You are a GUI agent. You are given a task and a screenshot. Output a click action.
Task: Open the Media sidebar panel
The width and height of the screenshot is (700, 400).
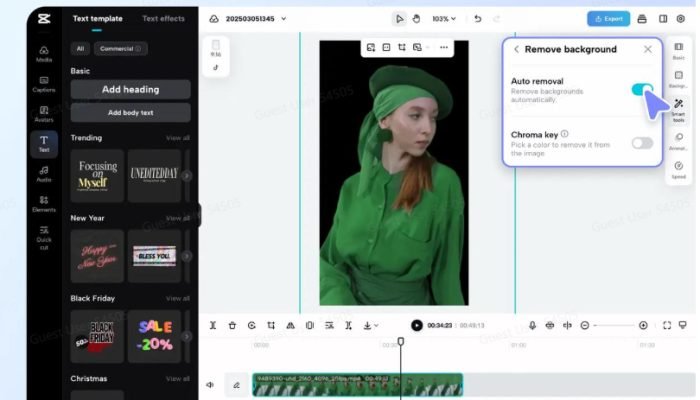pyautogui.click(x=44, y=54)
